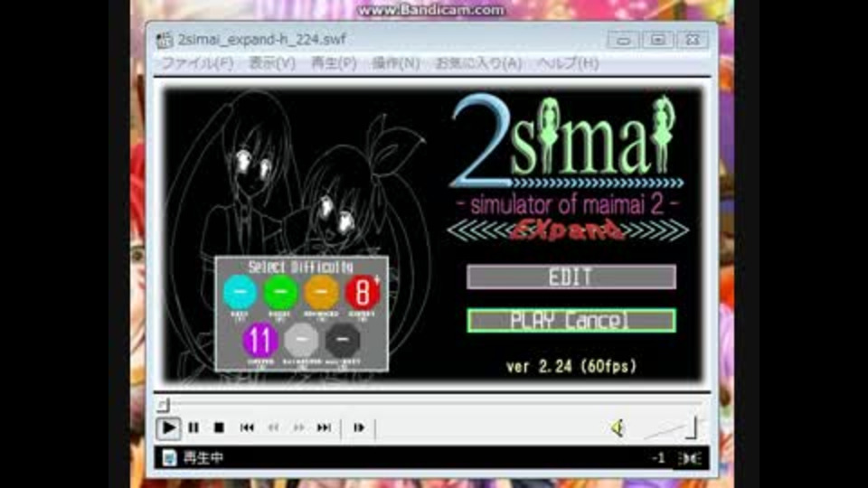
Task: Click the EDIT button
Action: click(x=571, y=277)
